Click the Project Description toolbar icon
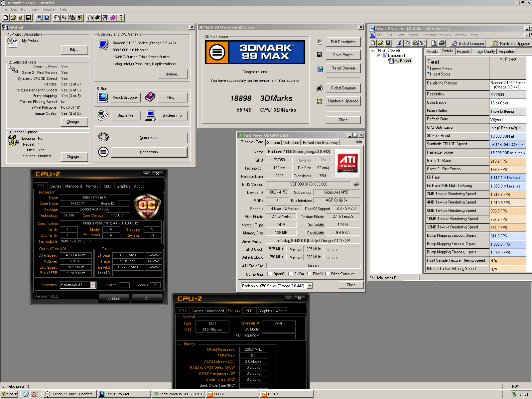532x399 pixels. [57, 18]
